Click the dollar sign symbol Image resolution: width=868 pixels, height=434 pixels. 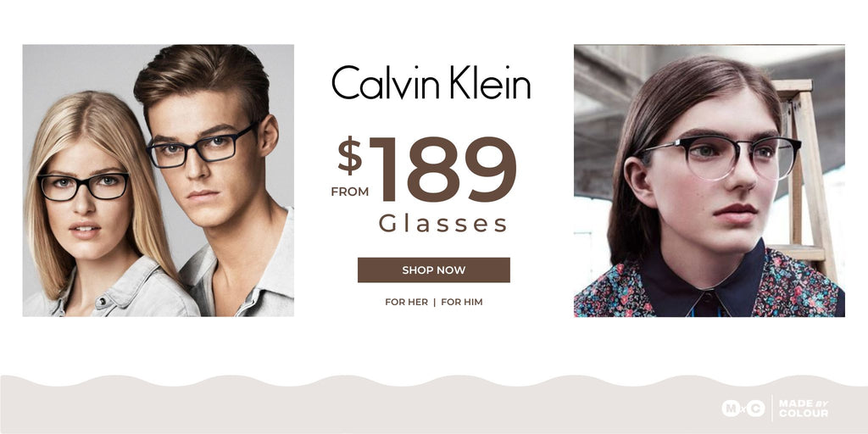pyautogui.click(x=350, y=156)
